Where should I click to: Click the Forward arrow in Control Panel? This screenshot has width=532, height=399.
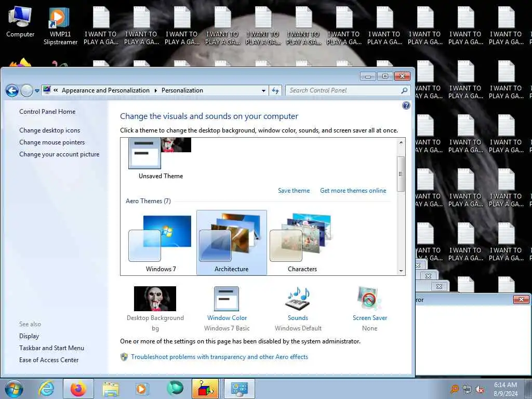pyautogui.click(x=26, y=90)
